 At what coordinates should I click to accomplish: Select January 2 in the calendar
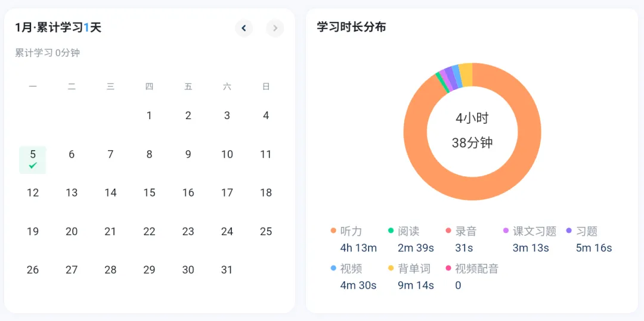tap(188, 116)
